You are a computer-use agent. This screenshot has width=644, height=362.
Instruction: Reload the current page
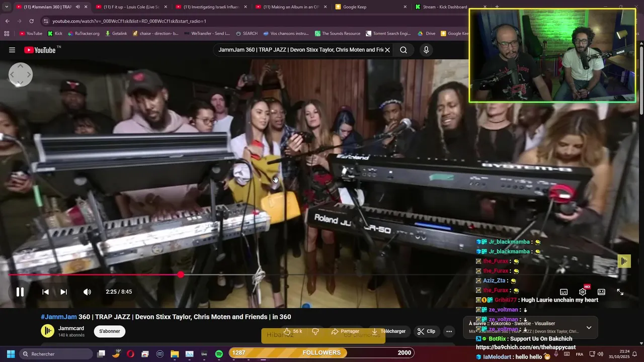tap(31, 21)
